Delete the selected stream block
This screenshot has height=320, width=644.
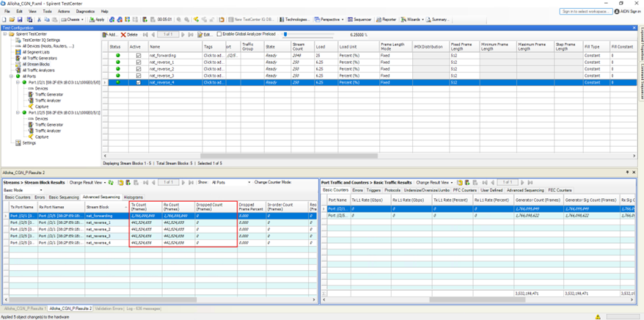click(130, 34)
